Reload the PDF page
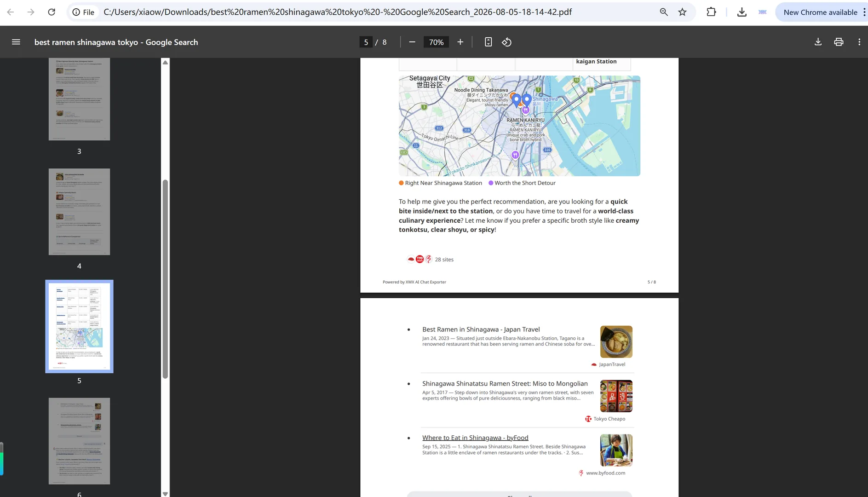Viewport: 868px width, 497px height. tap(52, 12)
